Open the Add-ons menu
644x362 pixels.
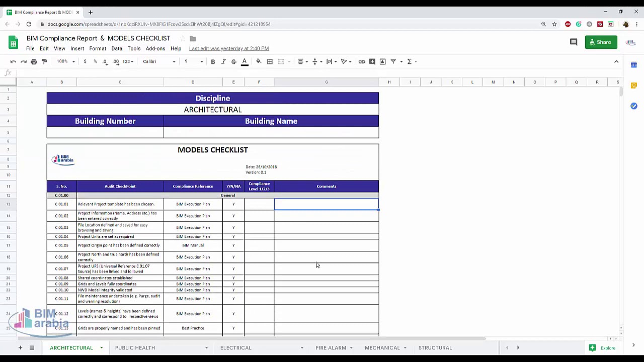(155, 48)
